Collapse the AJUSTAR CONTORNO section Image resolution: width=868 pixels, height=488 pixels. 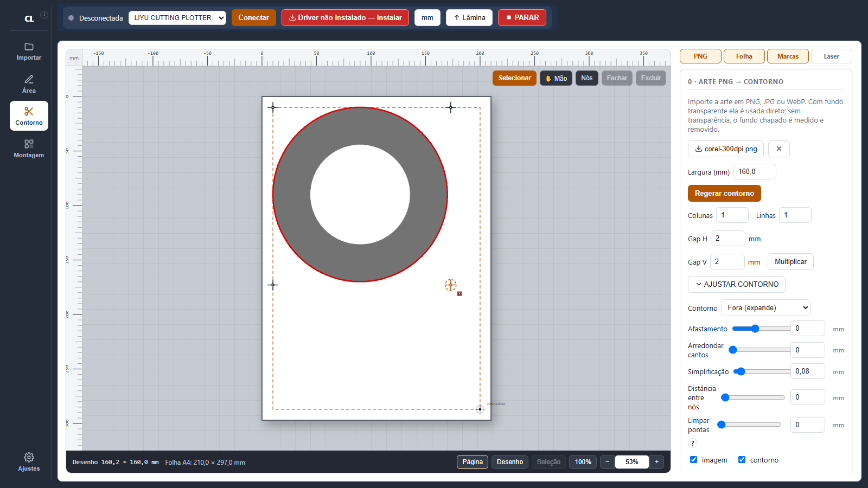tap(737, 284)
